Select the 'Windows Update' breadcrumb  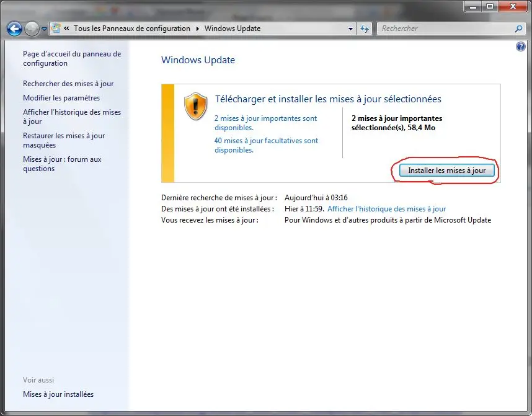click(233, 29)
